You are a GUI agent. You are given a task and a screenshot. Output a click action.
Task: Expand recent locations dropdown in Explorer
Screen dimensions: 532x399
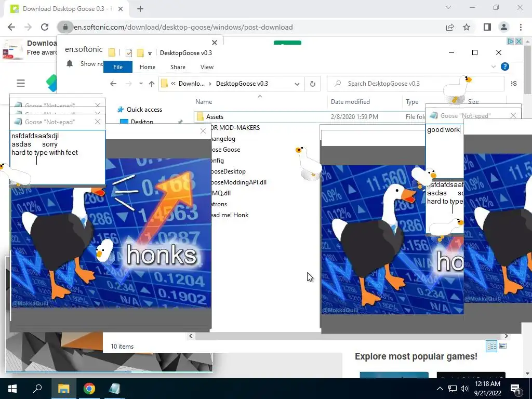click(141, 84)
